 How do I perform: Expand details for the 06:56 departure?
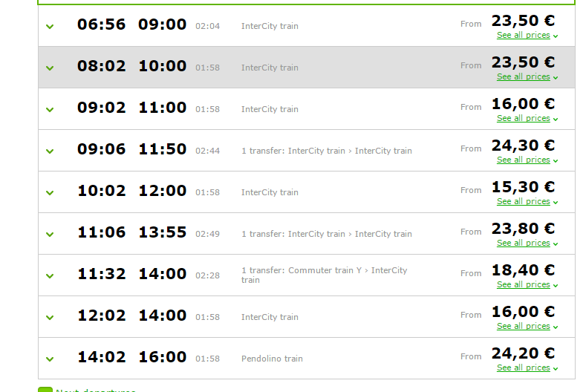[50, 27]
